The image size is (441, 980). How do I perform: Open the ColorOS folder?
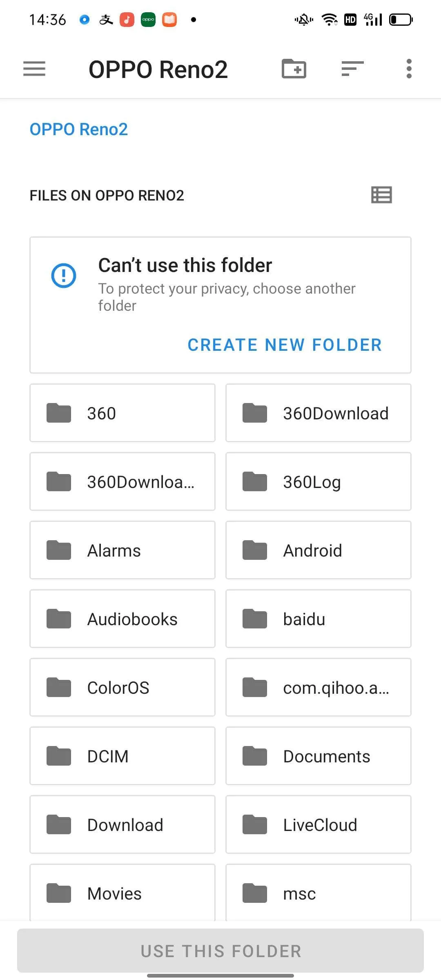click(x=122, y=687)
